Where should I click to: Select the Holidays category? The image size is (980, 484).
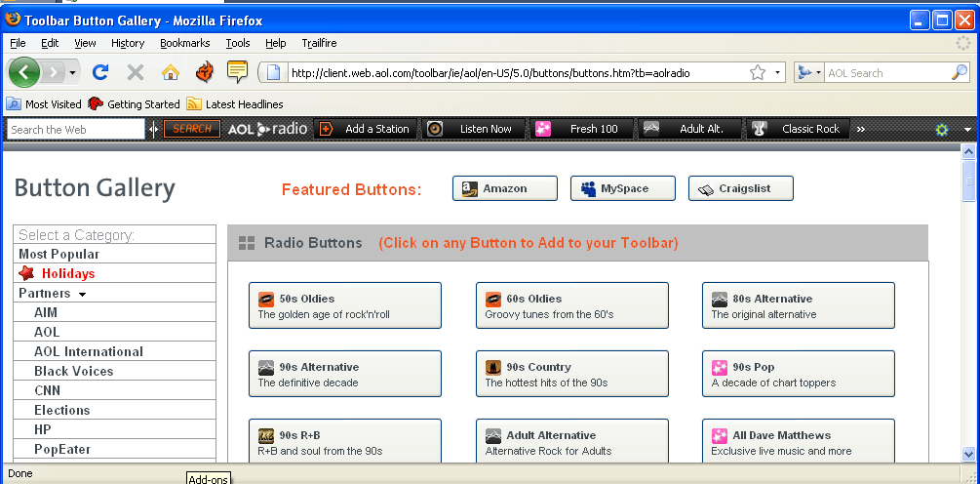[114, 273]
